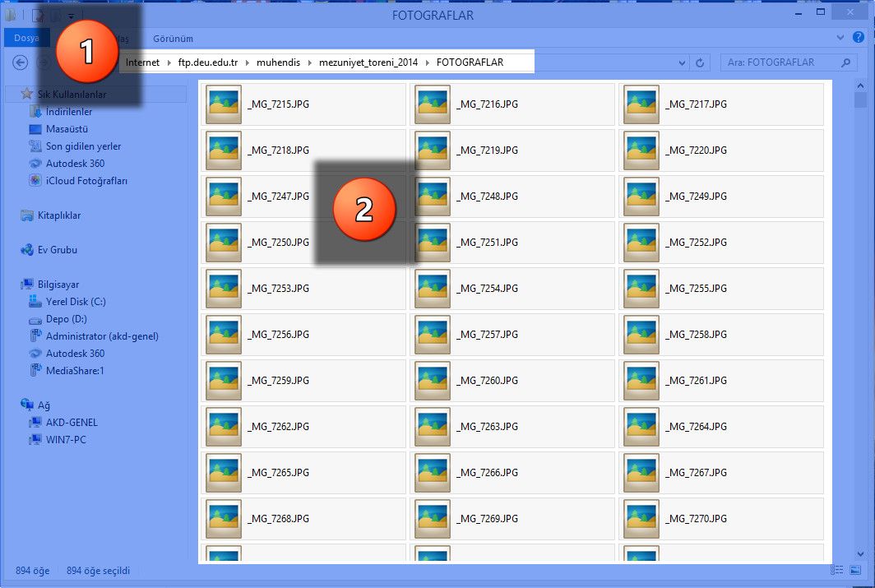Select the Internet breadcrumb segment

(142, 63)
